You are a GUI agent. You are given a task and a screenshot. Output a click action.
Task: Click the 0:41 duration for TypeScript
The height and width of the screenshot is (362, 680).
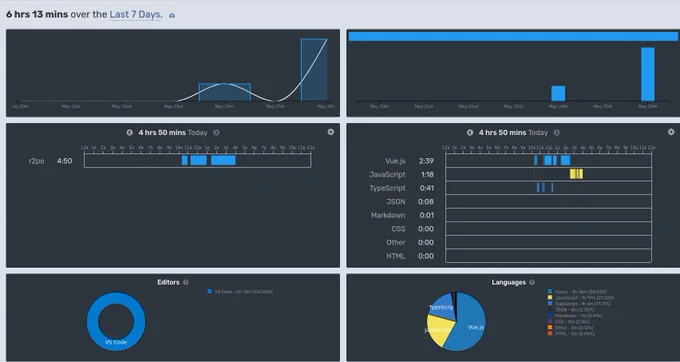click(x=427, y=188)
